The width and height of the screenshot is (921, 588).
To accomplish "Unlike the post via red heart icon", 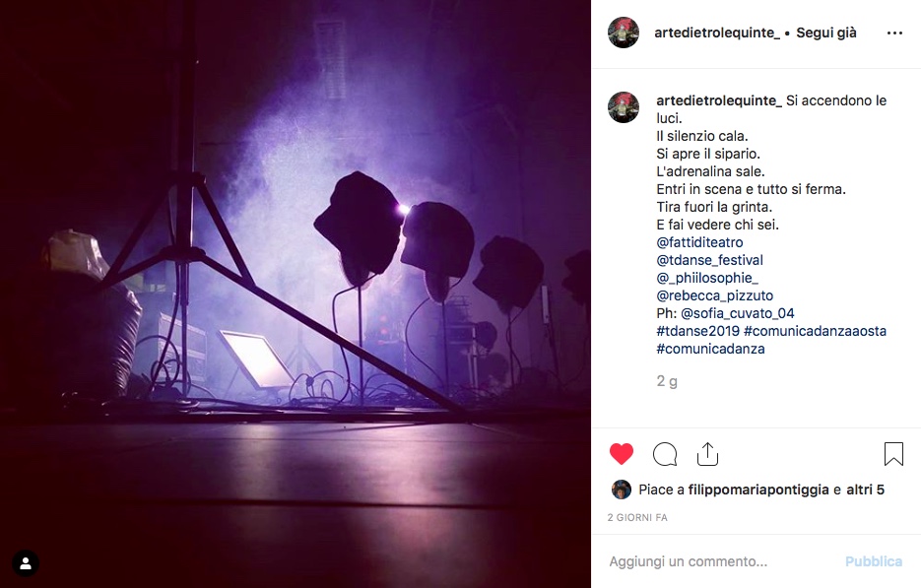I will [622, 454].
